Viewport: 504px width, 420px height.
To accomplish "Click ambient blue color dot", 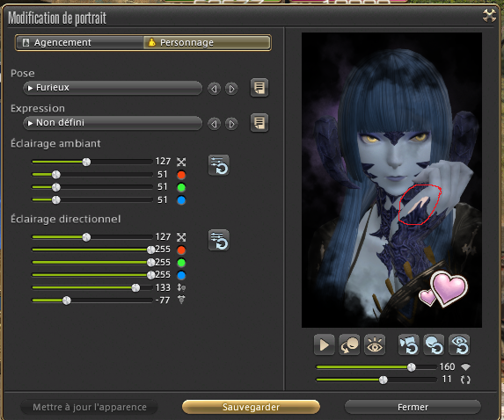I will (181, 200).
